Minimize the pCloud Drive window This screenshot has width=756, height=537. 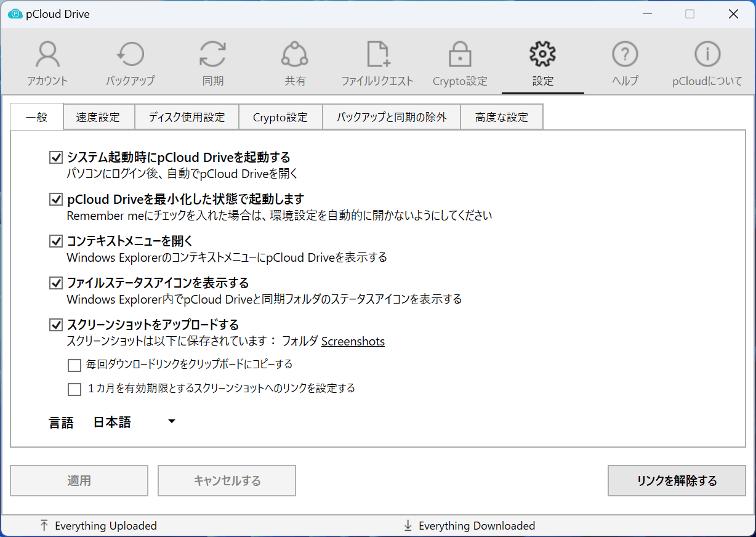[x=647, y=14]
